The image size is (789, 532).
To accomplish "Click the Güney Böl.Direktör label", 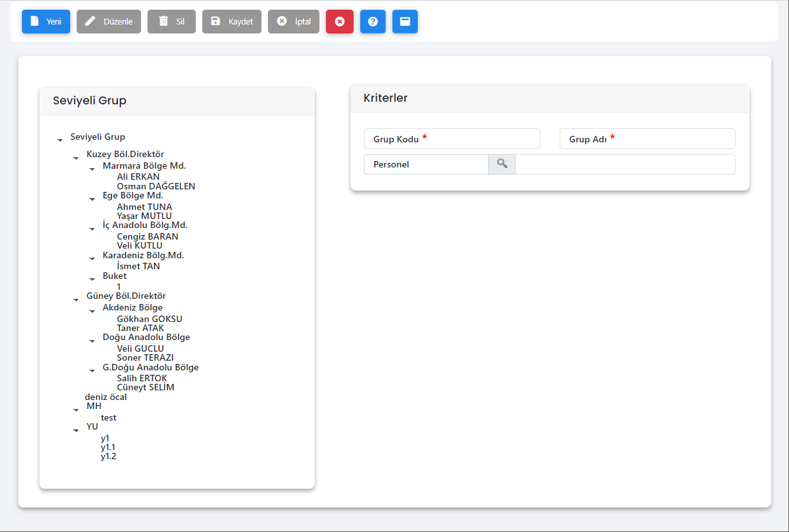I will click(126, 296).
